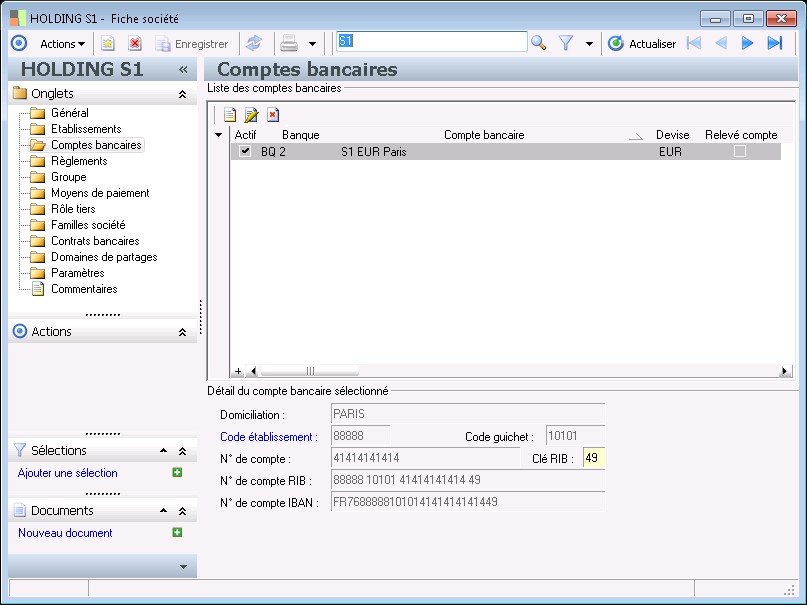Screen dimensions: 807x605
Task: Toggle the Actif checkbox for BQ 2
Action: (x=245, y=151)
